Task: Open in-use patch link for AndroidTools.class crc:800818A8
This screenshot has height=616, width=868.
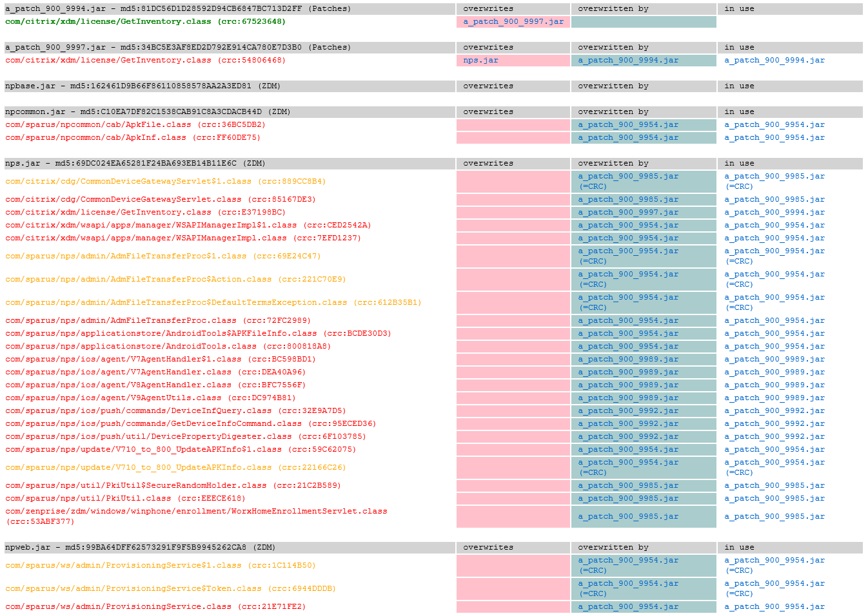Action: point(774,346)
